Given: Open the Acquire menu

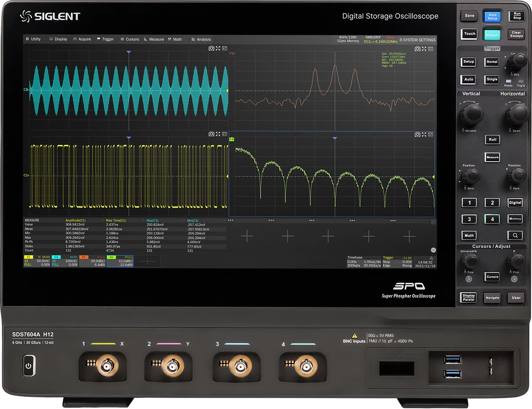Looking at the screenshot, I should click(82, 39).
